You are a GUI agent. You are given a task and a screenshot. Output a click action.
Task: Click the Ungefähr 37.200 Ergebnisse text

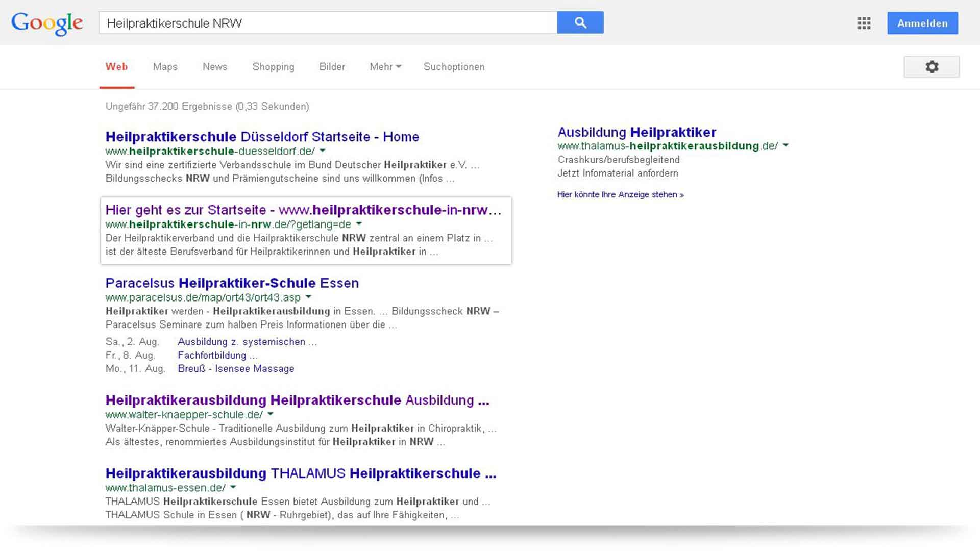(x=207, y=106)
